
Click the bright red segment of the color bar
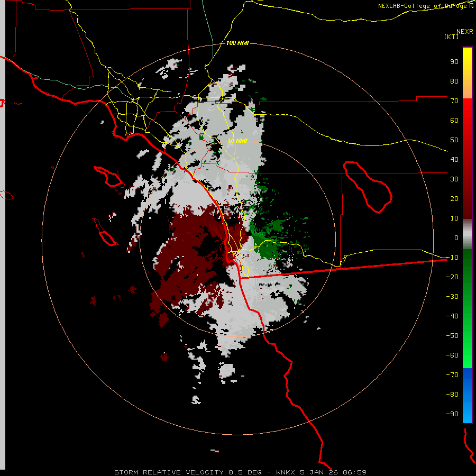point(467,111)
